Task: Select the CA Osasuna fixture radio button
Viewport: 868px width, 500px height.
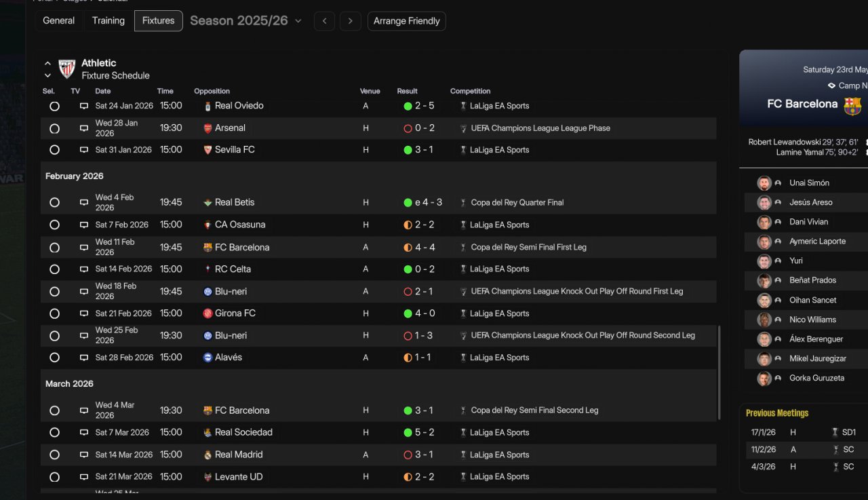Action: [54, 225]
